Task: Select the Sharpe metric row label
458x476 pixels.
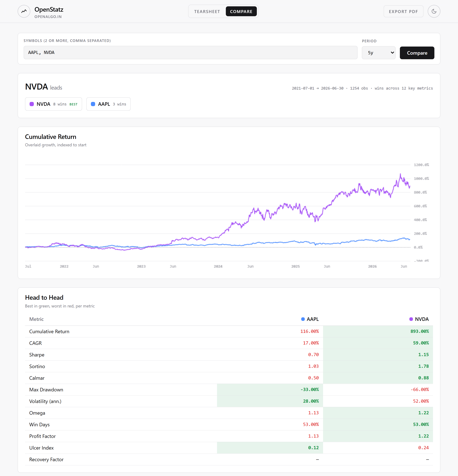Action: [37, 355]
